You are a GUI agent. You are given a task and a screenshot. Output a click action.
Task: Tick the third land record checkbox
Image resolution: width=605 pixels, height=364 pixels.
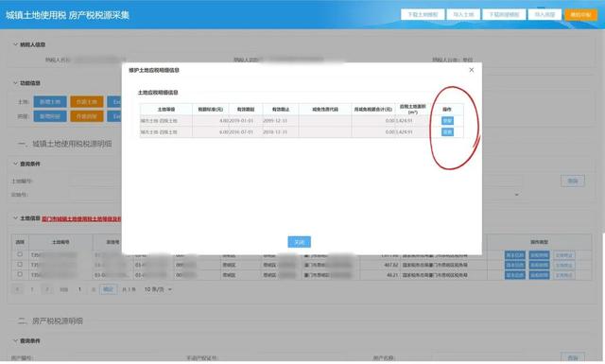coord(20,274)
